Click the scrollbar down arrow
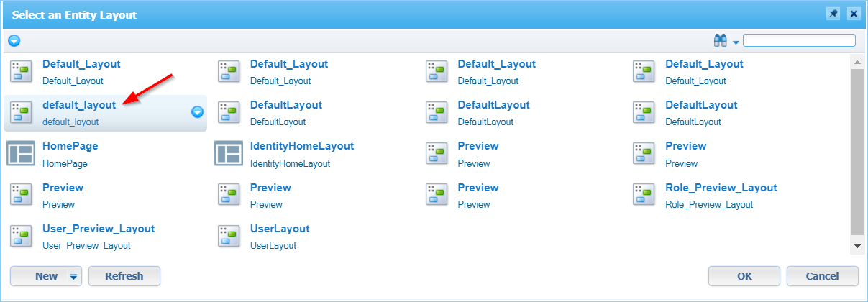868x302 pixels. [x=856, y=246]
